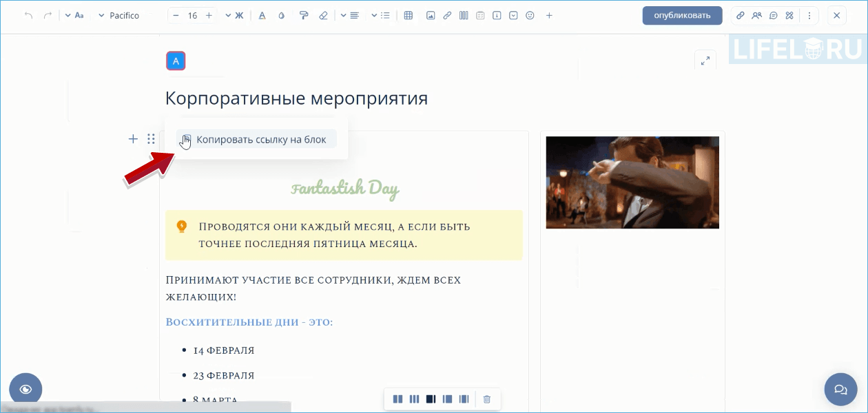Delete the block with the trash button
Image resolution: width=868 pixels, height=413 pixels.
click(487, 399)
